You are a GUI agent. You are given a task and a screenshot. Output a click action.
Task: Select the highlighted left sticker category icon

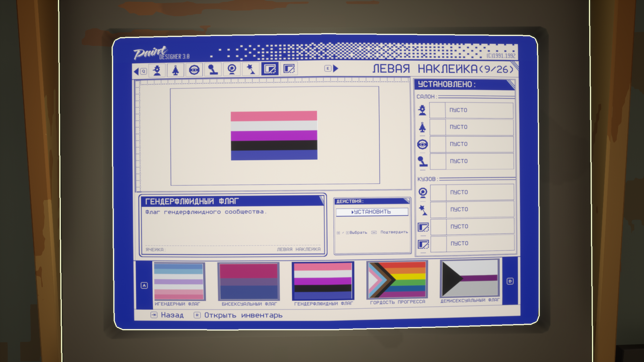click(x=270, y=69)
